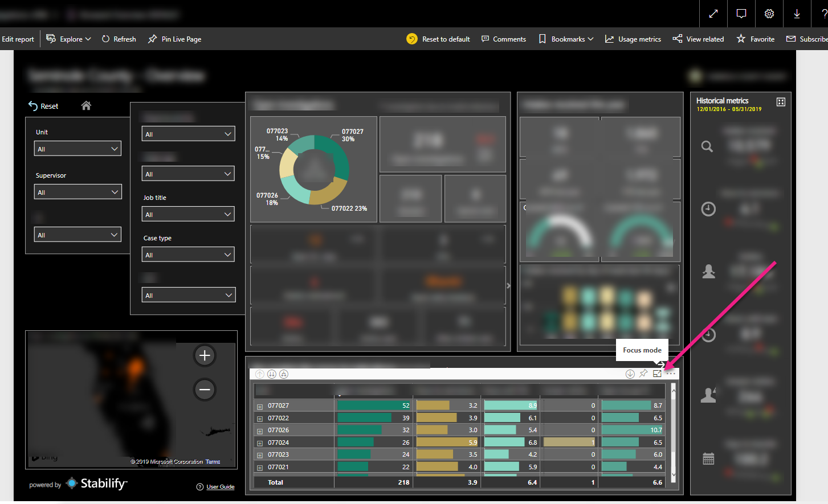This screenshot has height=504, width=828.
Task: Open More options ellipsis on table visual
Action: pos(671,374)
